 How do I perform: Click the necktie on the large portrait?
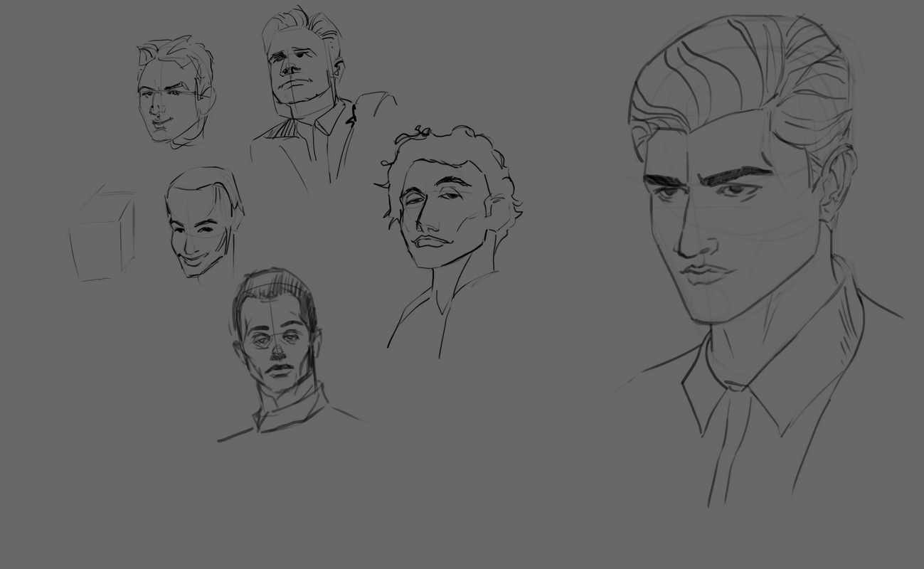[730, 445]
